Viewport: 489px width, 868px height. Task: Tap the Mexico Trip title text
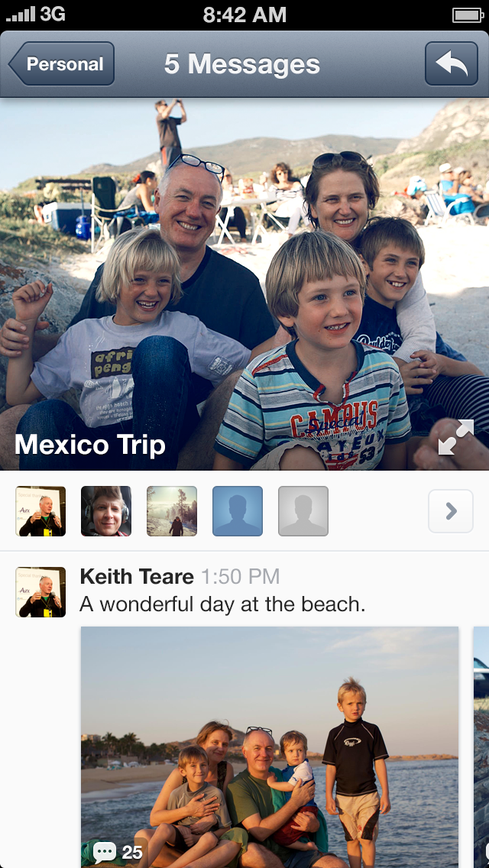90,445
